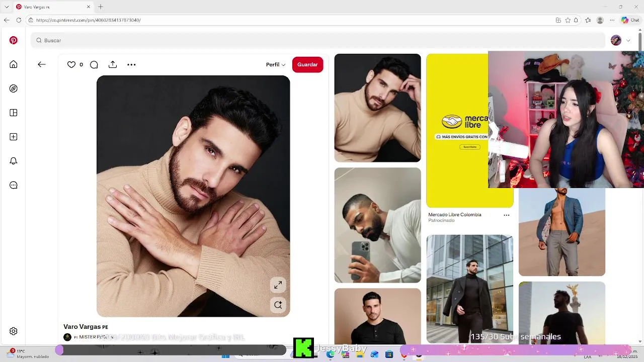Viewport: 644px width, 362px height.
Task: Focus the Buscar search field
Action: click(318, 40)
